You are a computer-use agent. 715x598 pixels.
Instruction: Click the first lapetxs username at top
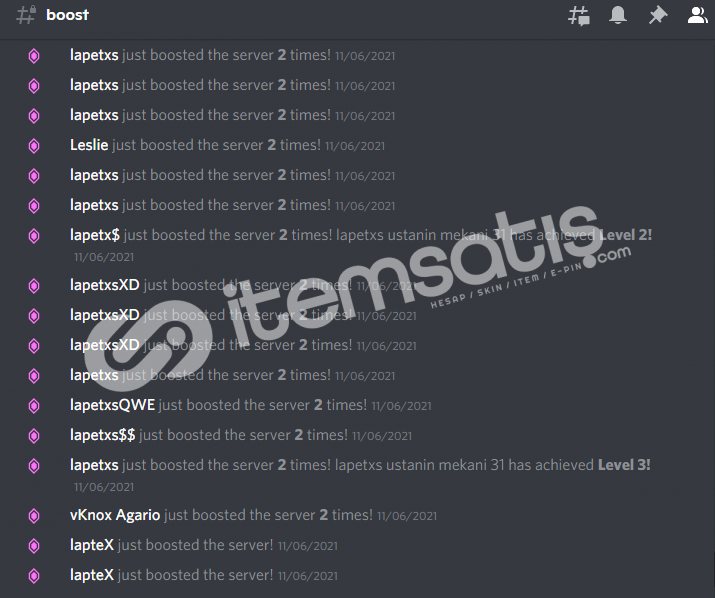pos(94,55)
